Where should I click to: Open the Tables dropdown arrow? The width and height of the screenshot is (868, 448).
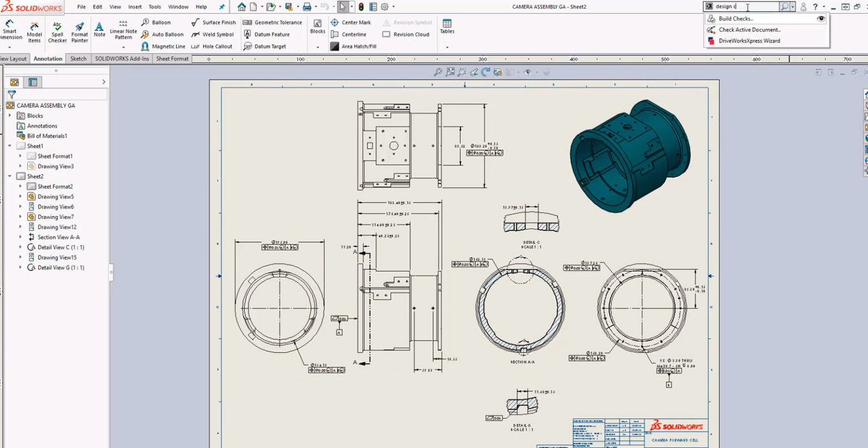point(447,46)
